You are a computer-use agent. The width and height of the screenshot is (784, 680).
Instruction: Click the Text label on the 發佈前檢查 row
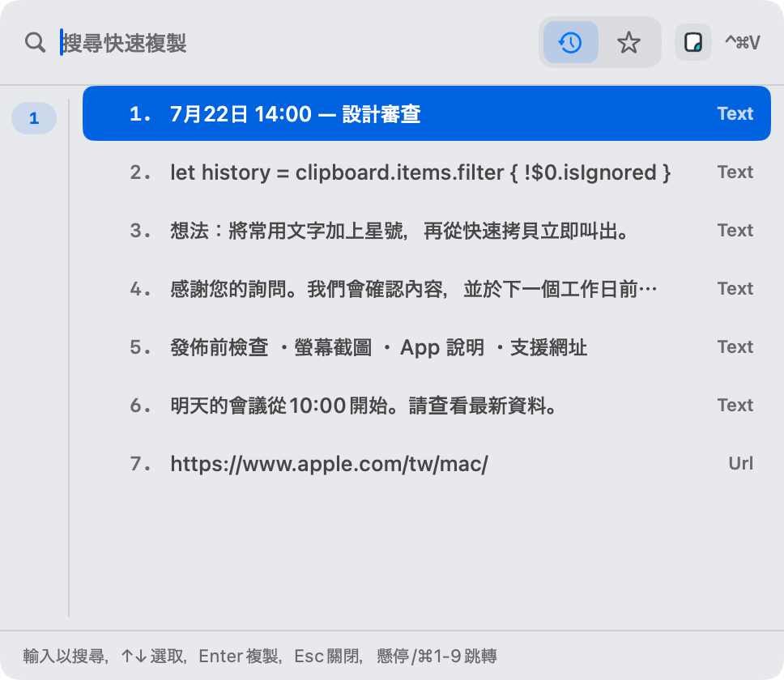point(735,347)
